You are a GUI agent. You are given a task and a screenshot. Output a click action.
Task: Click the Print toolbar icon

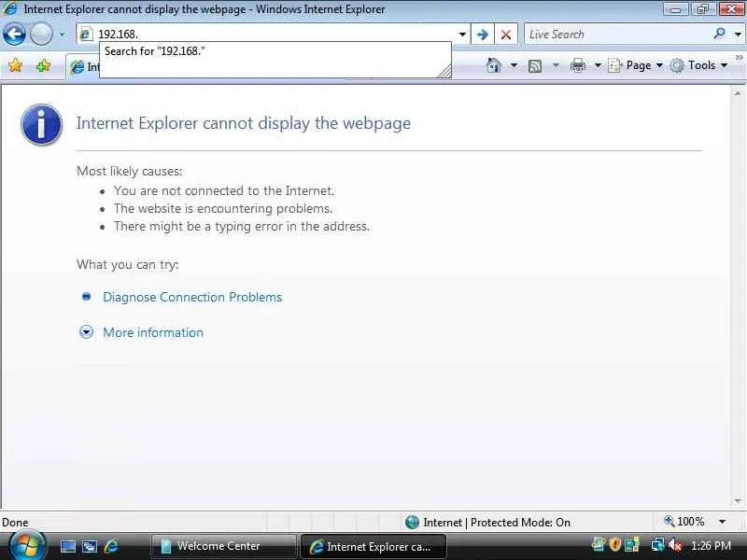[x=577, y=65]
